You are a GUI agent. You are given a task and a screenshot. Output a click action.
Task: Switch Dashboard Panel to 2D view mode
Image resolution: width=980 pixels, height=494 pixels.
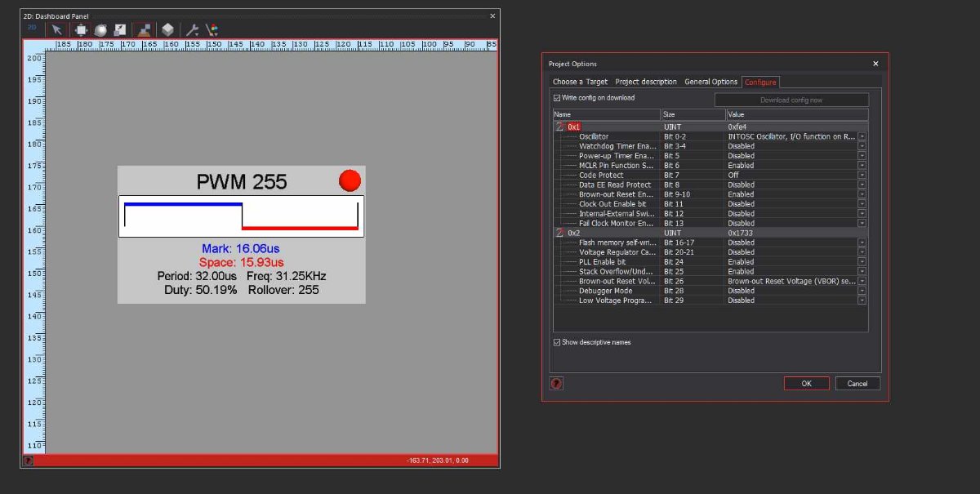pos(32,29)
